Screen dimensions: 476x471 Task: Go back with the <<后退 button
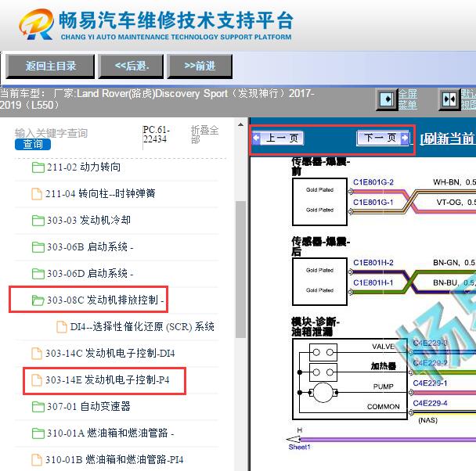point(131,67)
